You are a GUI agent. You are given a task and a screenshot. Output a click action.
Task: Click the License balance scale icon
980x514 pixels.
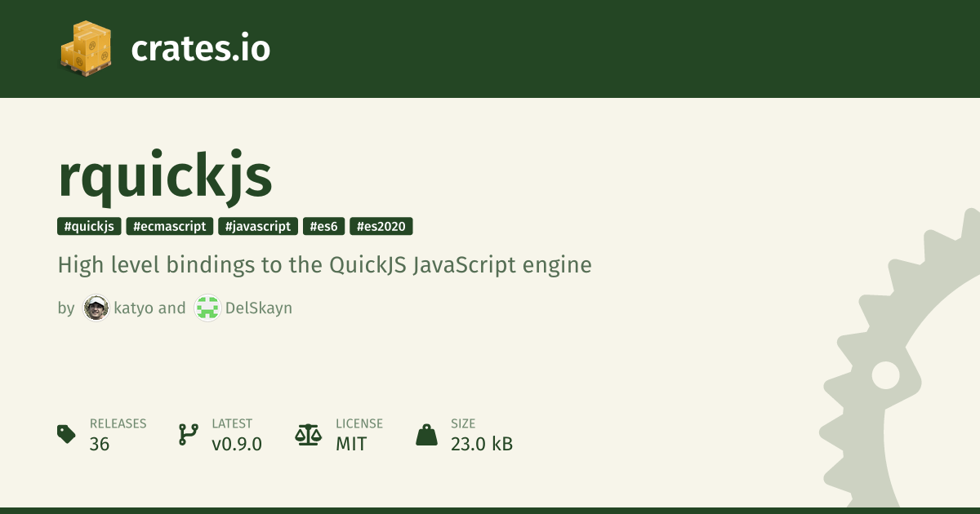308,434
